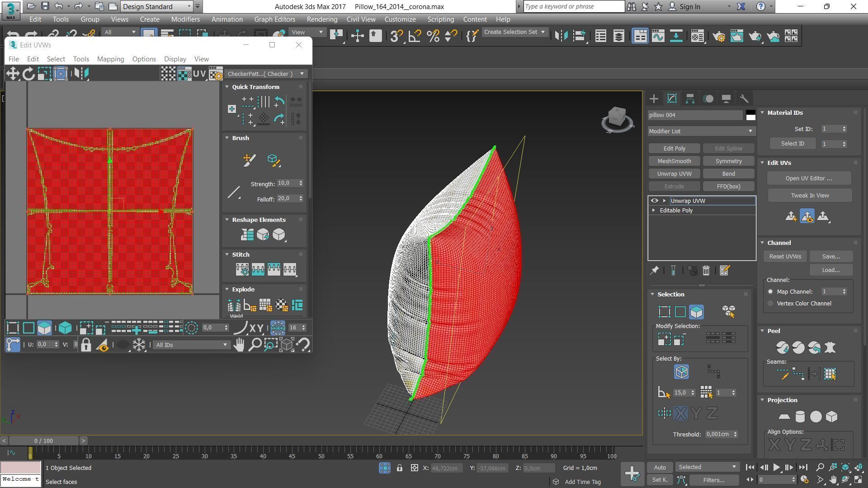Click the Pelt Map icon in Peel
868x488 pixels.
[830, 347]
